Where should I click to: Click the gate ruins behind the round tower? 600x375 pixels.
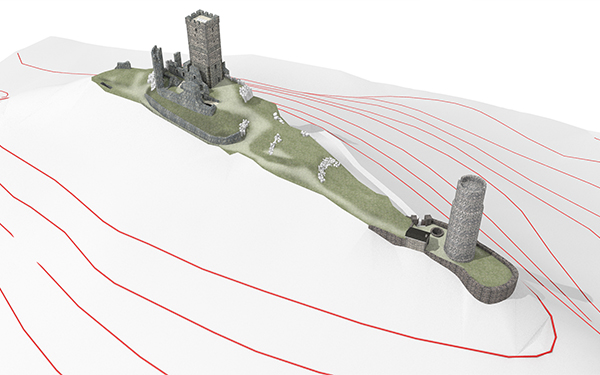pos(421,220)
